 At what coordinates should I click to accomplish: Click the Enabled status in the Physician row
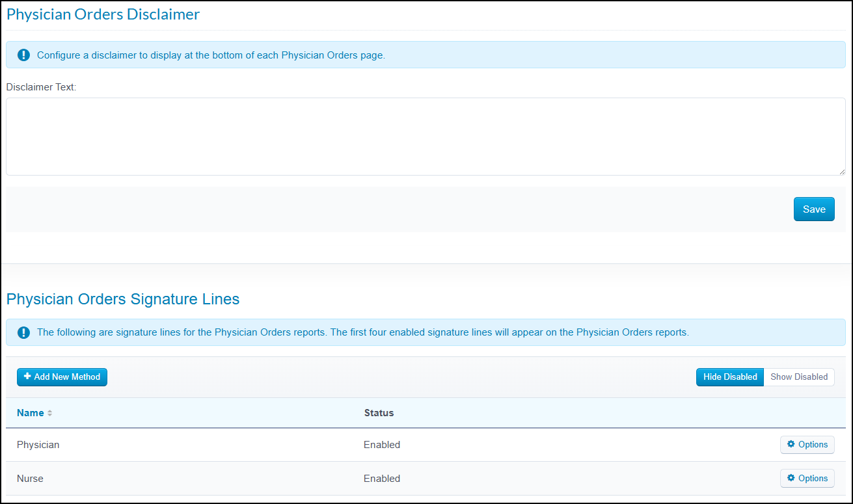coord(382,445)
